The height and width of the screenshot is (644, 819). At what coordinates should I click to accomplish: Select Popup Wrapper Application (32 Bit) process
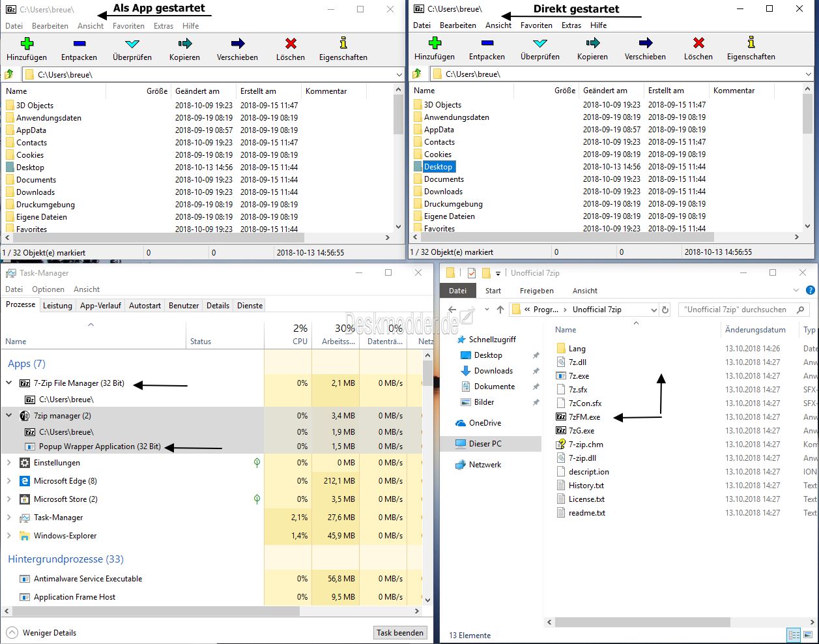point(100,446)
